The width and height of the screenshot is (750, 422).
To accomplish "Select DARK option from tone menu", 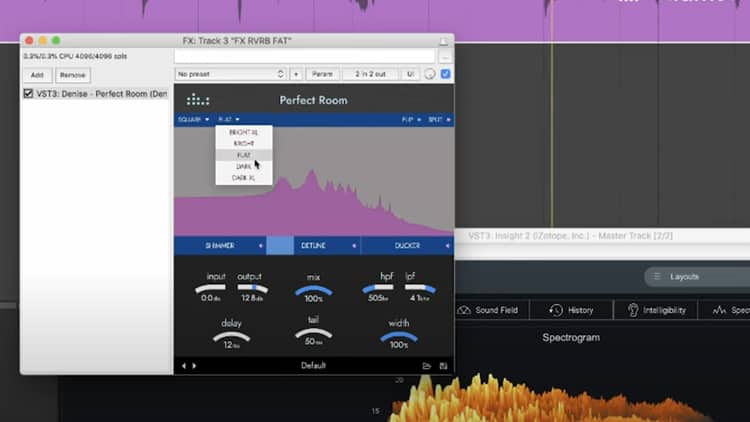I will coord(244,167).
